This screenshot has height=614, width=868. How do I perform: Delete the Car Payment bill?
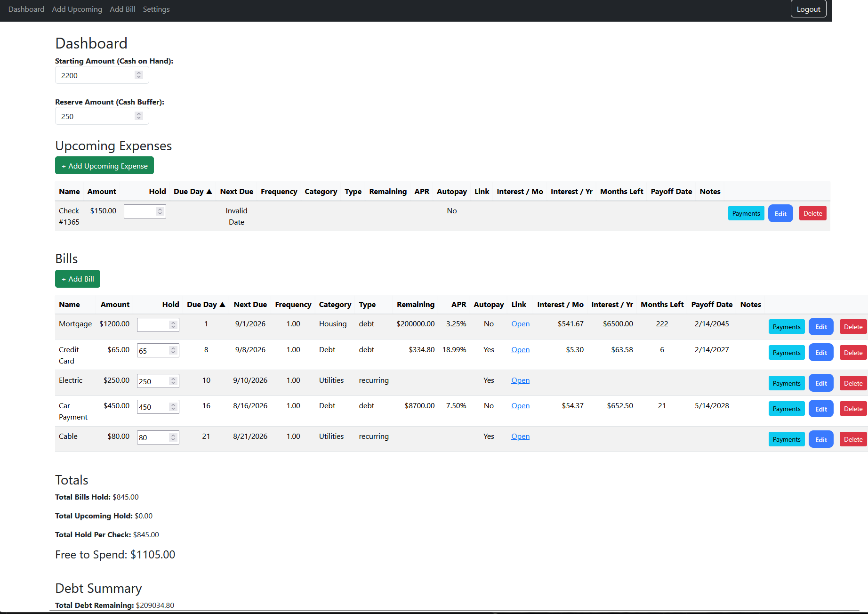pyautogui.click(x=853, y=409)
